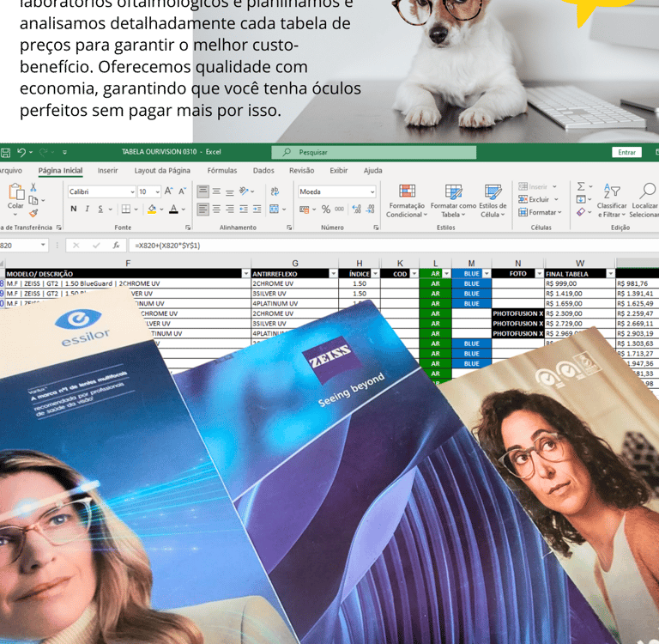659x644 pixels.
Task: Open Formatação Condicional
Action: tap(407, 201)
